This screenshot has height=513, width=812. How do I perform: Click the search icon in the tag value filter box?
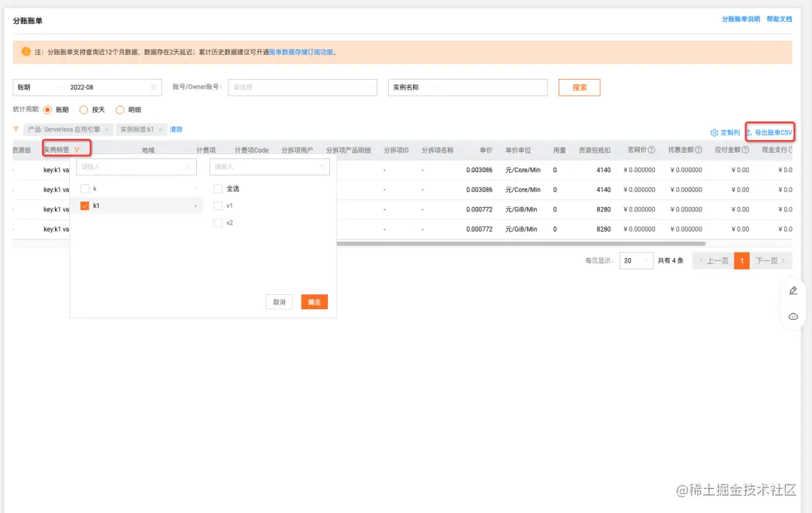(x=322, y=167)
